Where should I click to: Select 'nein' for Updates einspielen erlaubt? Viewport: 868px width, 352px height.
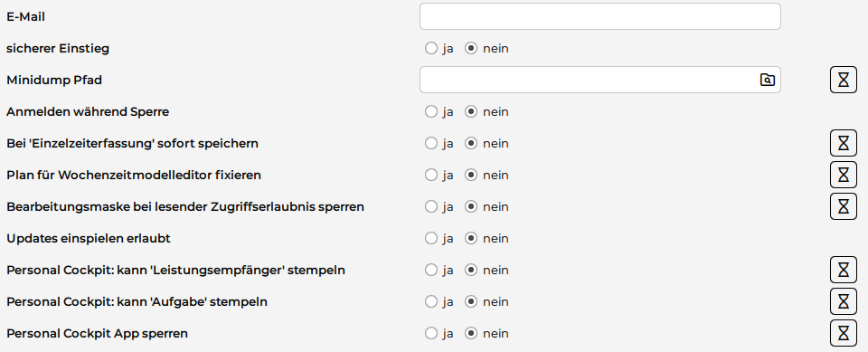pyautogui.click(x=470, y=238)
